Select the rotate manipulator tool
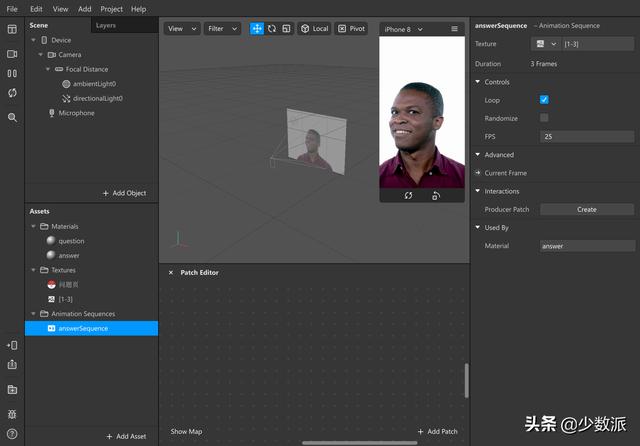This screenshot has width=640, height=446. click(271, 29)
